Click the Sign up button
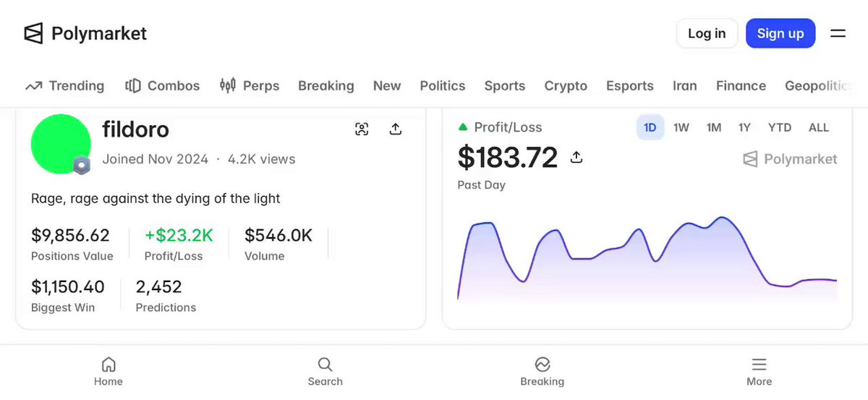The height and width of the screenshot is (400, 868). click(x=780, y=33)
